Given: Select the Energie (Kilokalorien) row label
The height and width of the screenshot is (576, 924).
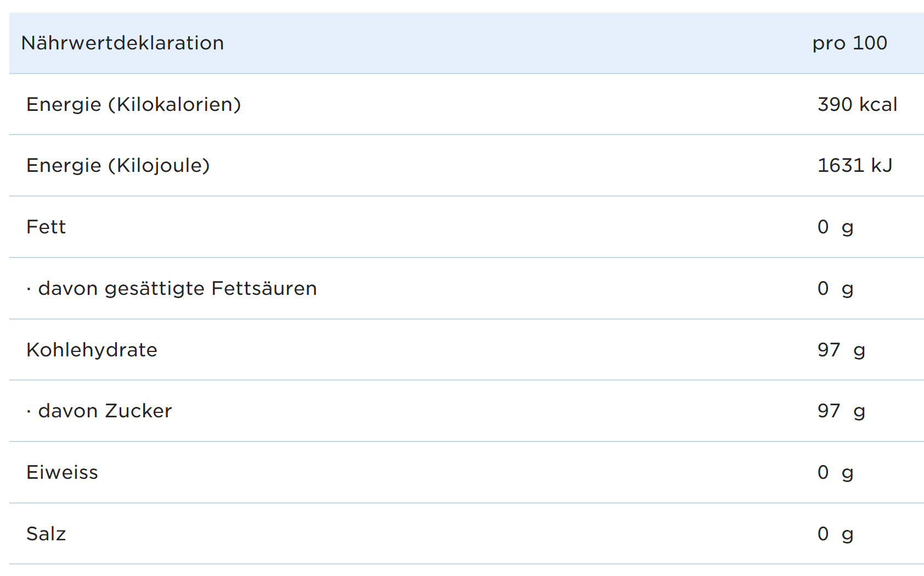Looking at the screenshot, I should pos(133,104).
